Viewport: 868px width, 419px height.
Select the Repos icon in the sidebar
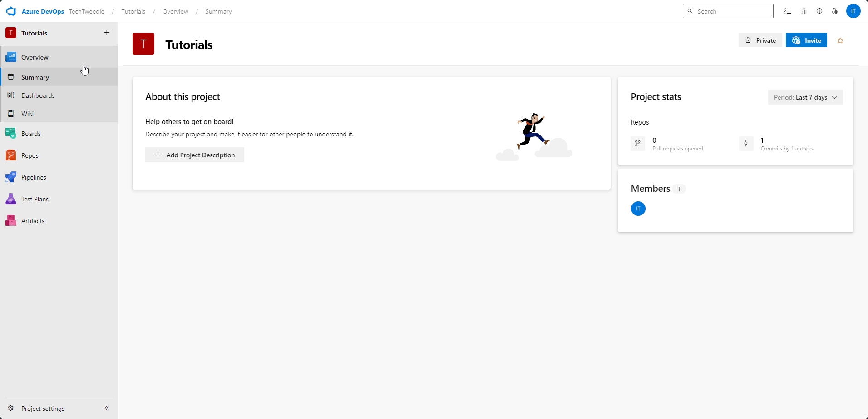[x=11, y=155]
